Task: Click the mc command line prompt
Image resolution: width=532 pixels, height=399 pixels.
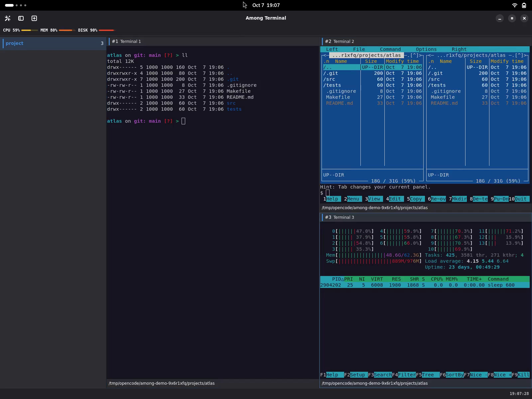Action: pyautogui.click(x=328, y=193)
